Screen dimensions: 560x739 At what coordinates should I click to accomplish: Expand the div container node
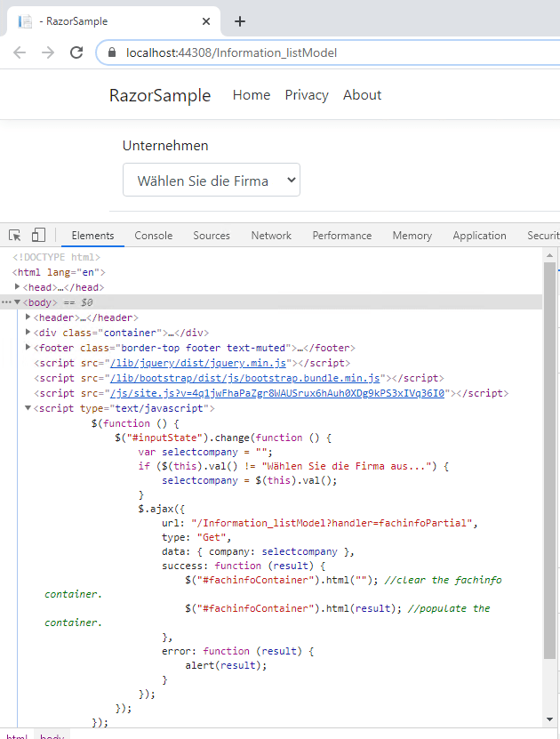tap(28, 333)
